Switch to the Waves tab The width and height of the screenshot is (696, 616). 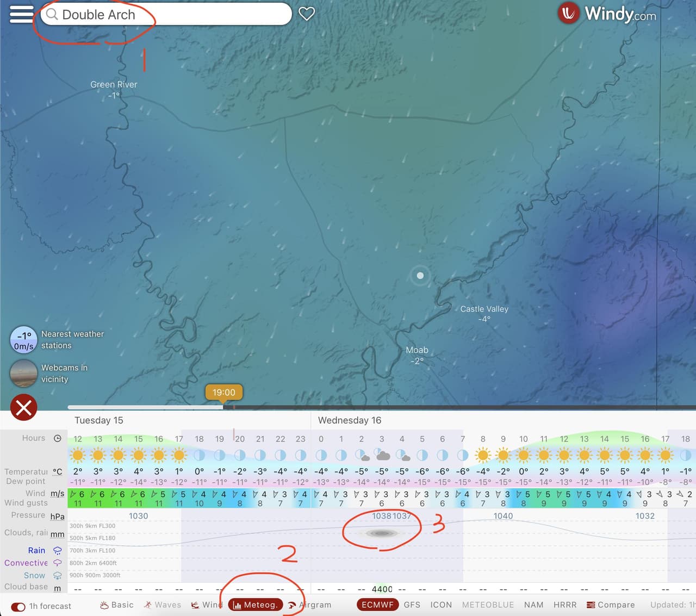pos(163,605)
